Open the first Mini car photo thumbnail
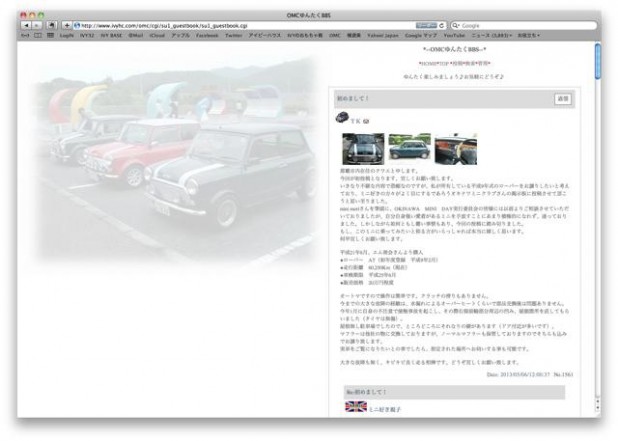This screenshot has height=441, width=618. (363, 149)
